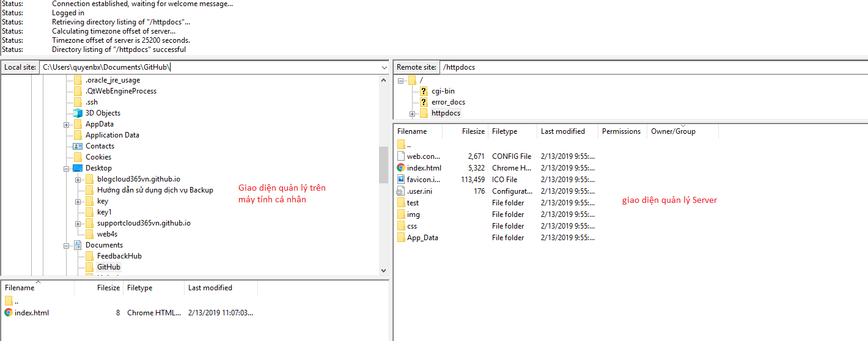The width and height of the screenshot is (868, 341).
Task: Click the parent directory icon in remote list
Action: click(x=401, y=144)
